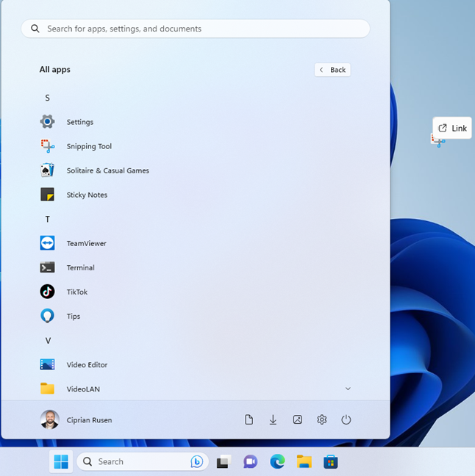This screenshot has height=476, width=475.
Task: Click the Windows Start button on taskbar
Action: [x=61, y=462]
